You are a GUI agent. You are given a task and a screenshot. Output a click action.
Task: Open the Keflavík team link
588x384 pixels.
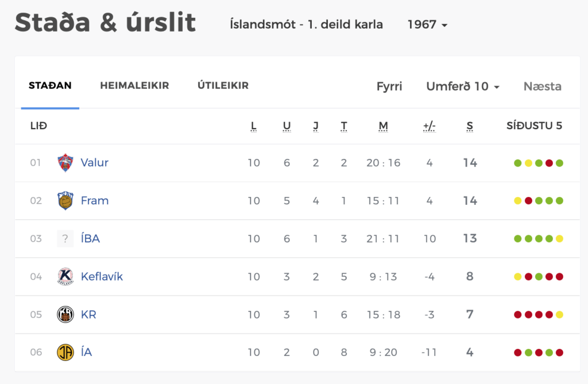[102, 277]
